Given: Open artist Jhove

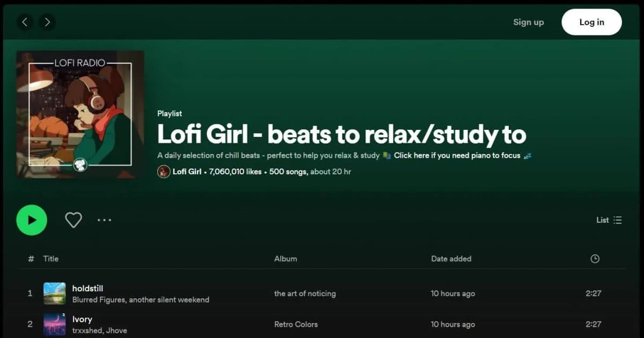Looking at the screenshot, I should 117,330.
